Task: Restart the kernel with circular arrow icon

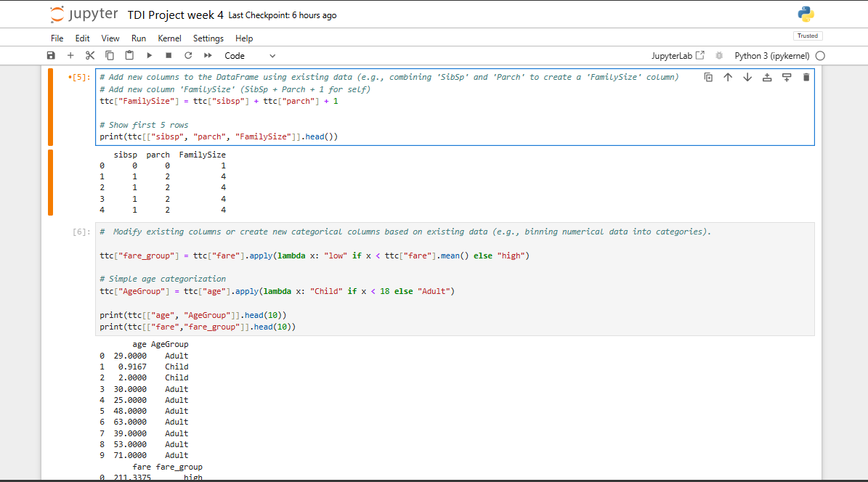Action: 188,55
